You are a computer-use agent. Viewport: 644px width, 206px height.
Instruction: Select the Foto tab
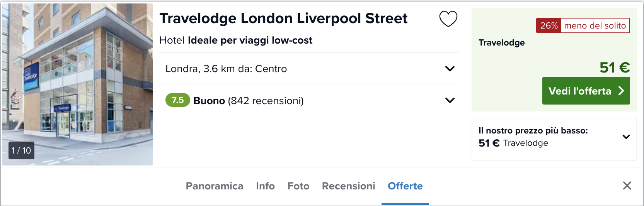[x=298, y=186]
